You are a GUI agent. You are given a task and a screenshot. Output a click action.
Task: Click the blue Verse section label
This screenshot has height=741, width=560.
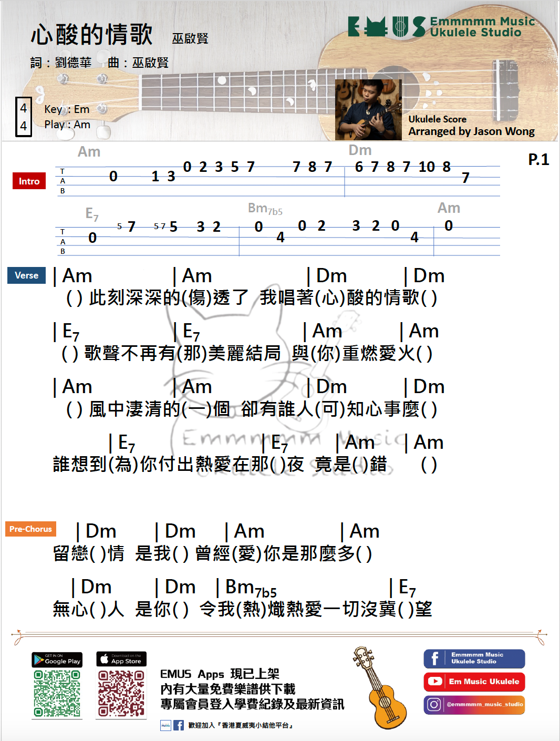click(x=26, y=275)
